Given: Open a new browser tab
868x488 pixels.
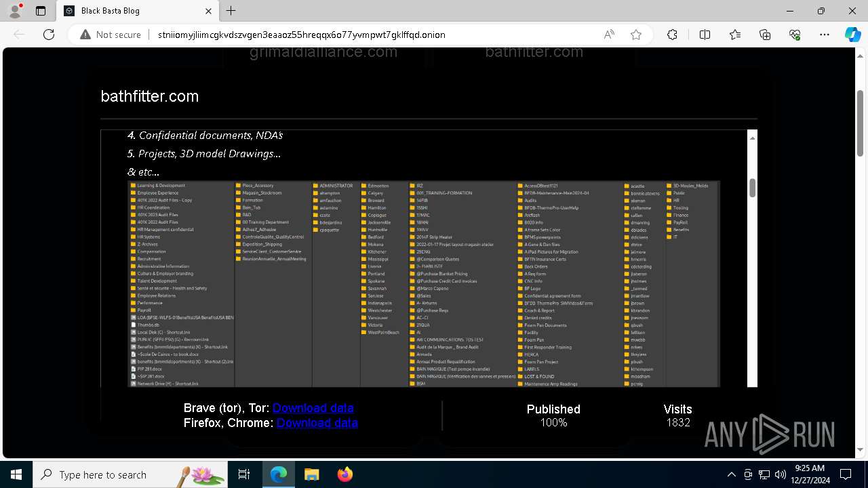Looking at the screenshot, I should (x=231, y=11).
